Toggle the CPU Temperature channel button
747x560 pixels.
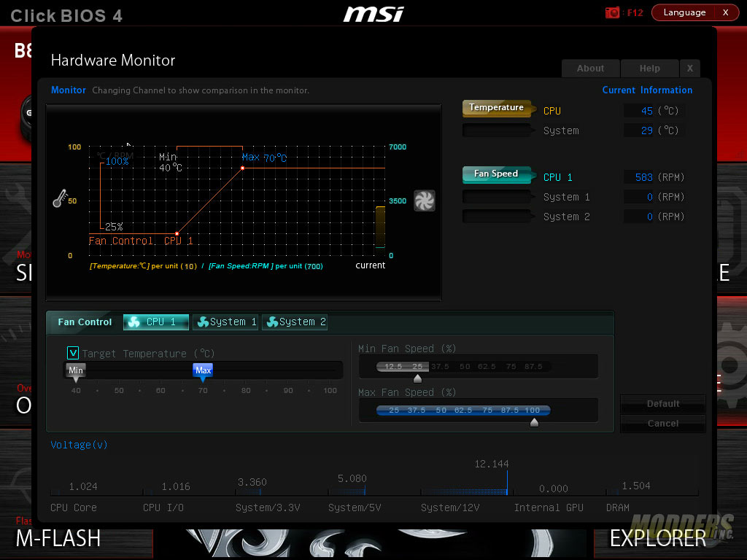click(499, 108)
